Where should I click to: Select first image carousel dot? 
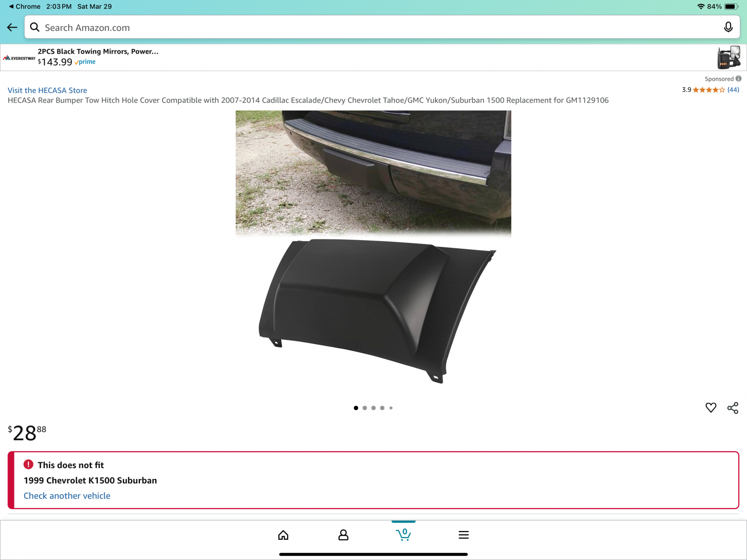click(356, 408)
